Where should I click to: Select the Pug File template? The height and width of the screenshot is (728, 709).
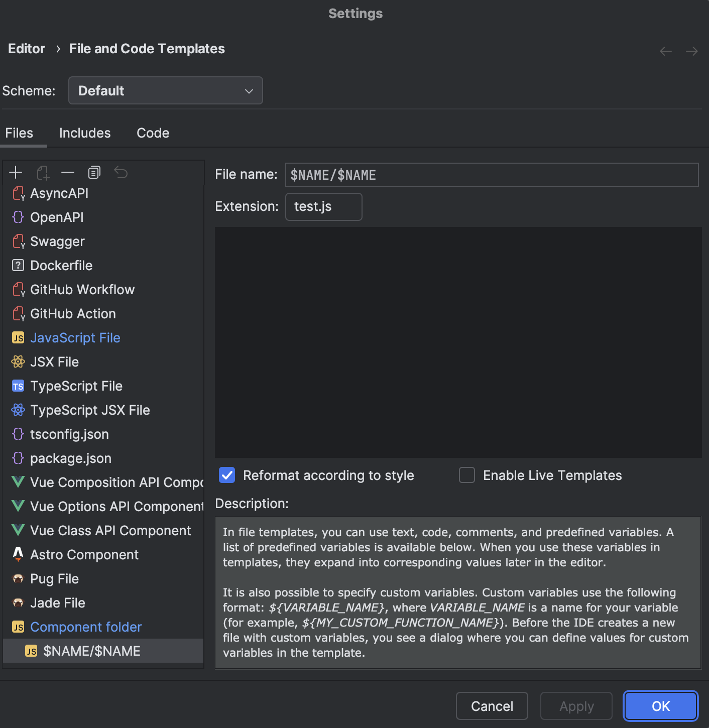(103, 578)
